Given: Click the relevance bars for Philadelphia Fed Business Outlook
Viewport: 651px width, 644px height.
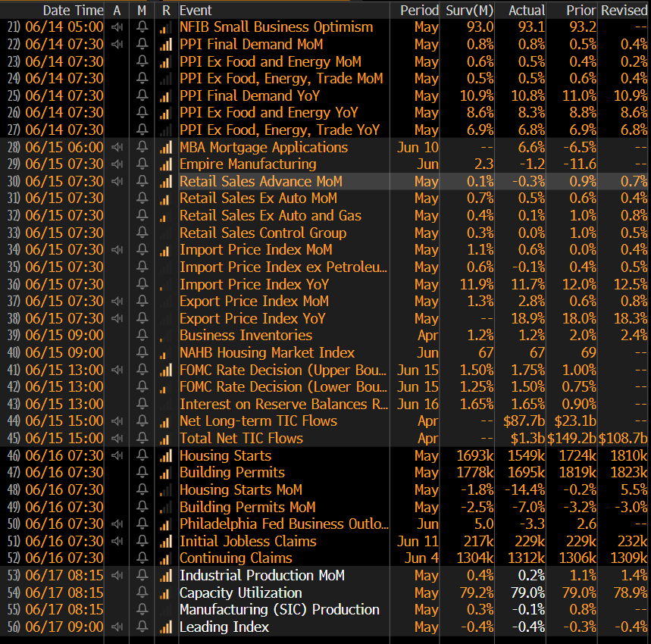Looking at the screenshot, I should click(x=166, y=524).
